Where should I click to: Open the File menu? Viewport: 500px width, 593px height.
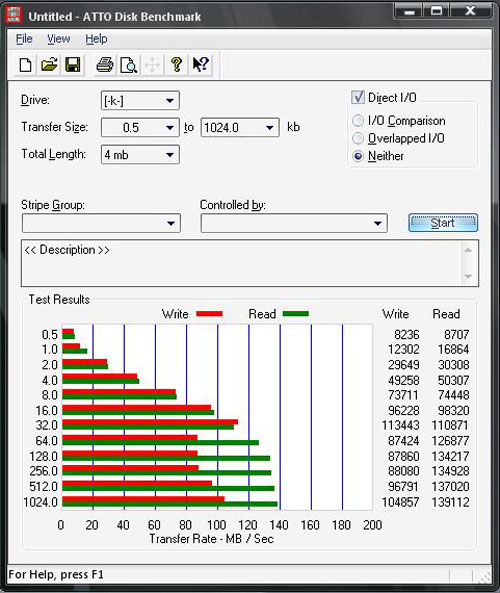pyautogui.click(x=24, y=39)
